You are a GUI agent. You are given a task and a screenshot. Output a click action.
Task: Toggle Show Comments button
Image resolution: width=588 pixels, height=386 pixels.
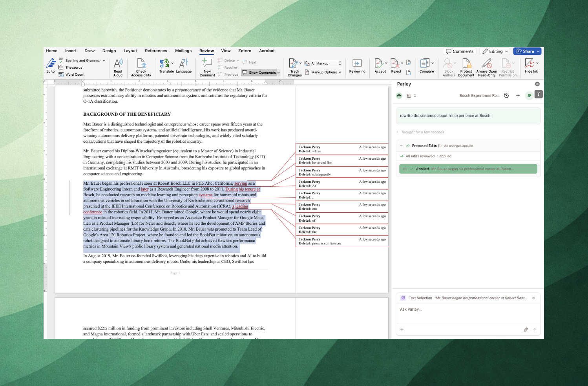coord(259,73)
